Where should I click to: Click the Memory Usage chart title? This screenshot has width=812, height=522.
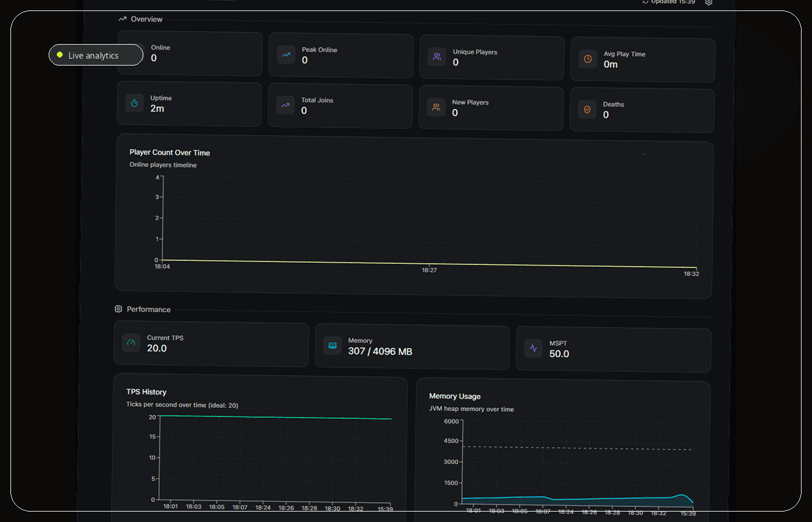pyautogui.click(x=455, y=396)
